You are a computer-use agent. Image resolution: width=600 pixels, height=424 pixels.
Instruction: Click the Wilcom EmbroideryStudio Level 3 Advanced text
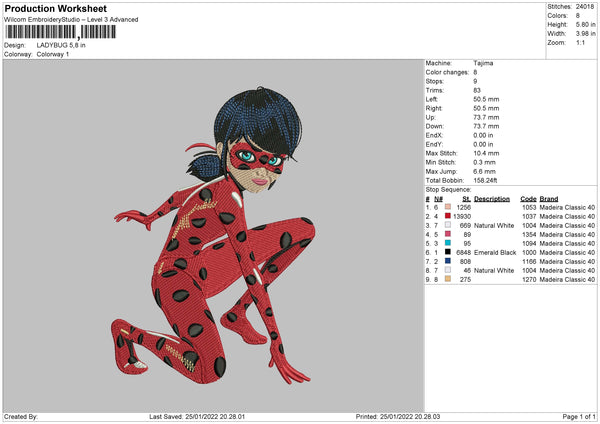(x=71, y=20)
